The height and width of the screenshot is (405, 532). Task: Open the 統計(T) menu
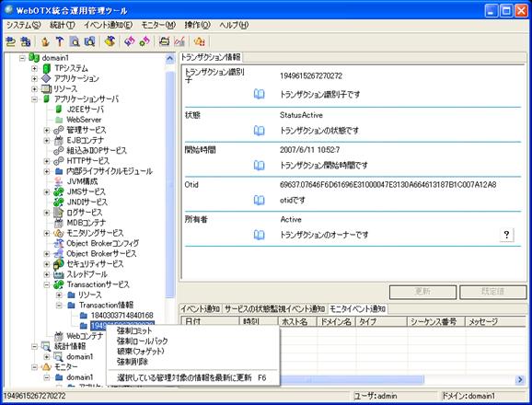click(62, 25)
